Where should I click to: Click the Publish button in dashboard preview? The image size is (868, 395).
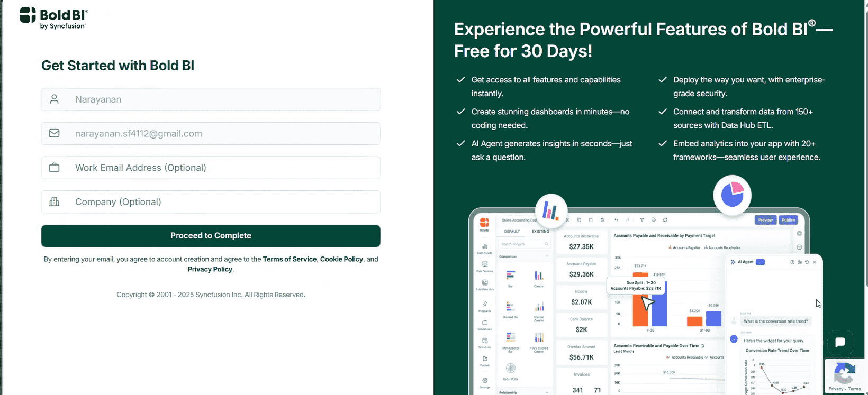(788, 220)
